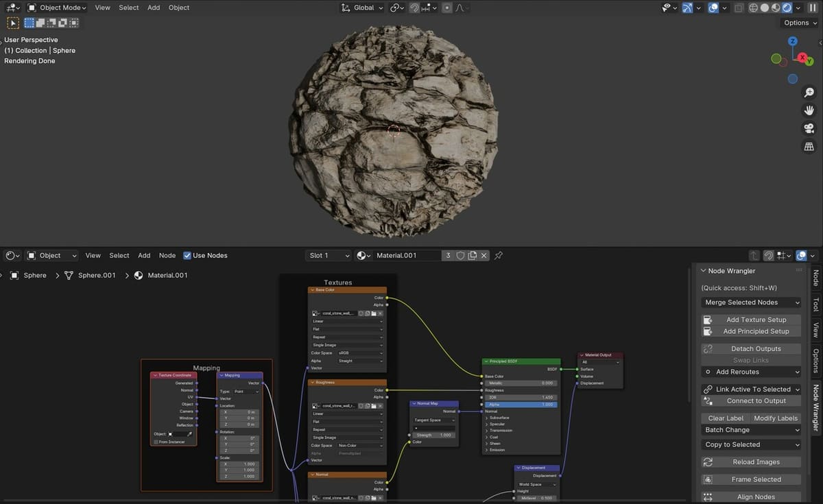This screenshot has width=823, height=504.
Task: Unlink Material.001 with the X icon
Action: 484,256
